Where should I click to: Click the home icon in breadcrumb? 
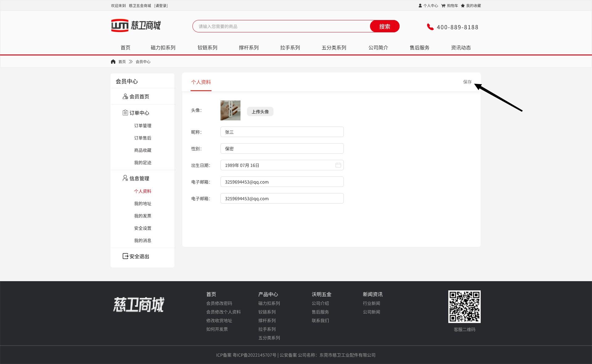[113, 62]
